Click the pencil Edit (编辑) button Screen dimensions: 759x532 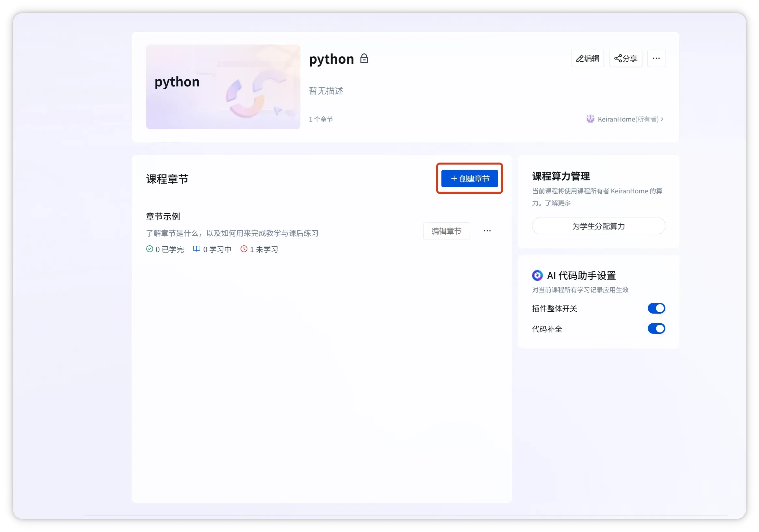tap(587, 58)
